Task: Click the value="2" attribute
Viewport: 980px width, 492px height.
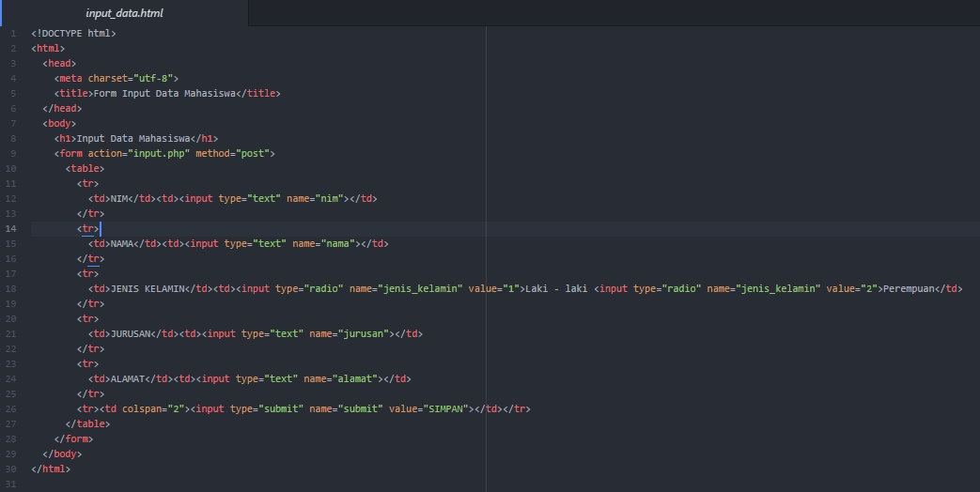Action: tap(852, 288)
